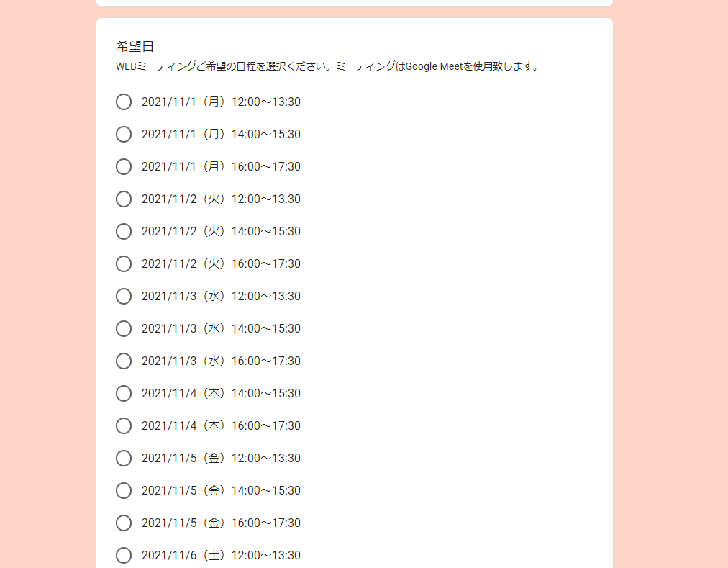Click the Google Meet description sentence

tap(327, 67)
